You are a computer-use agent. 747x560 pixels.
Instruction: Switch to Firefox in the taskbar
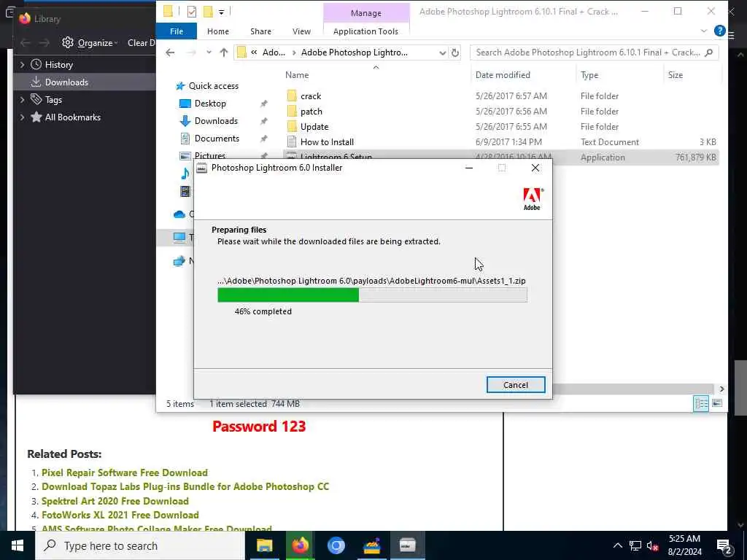coord(300,545)
